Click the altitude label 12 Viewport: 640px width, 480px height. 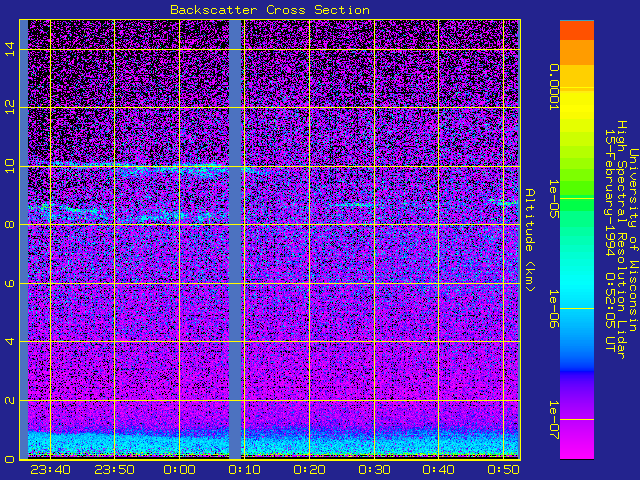click(x=9, y=107)
